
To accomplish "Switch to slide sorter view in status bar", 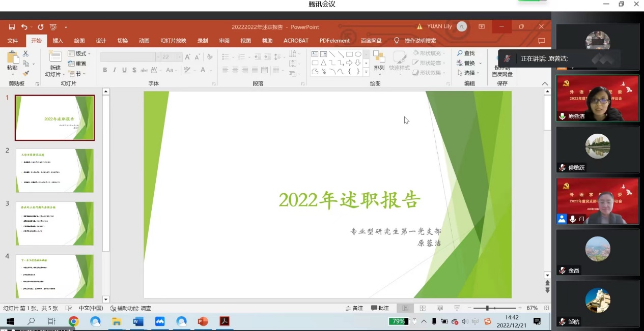I will 423,308.
